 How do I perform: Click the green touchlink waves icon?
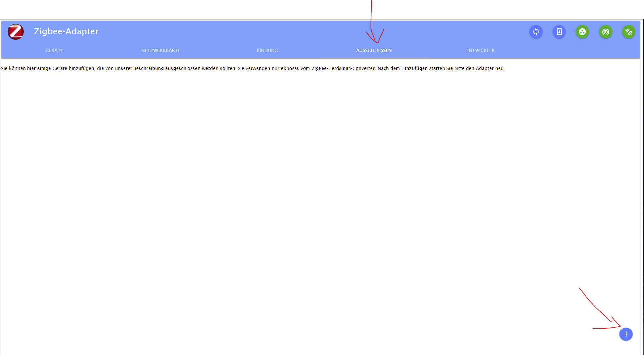(x=628, y=32)
